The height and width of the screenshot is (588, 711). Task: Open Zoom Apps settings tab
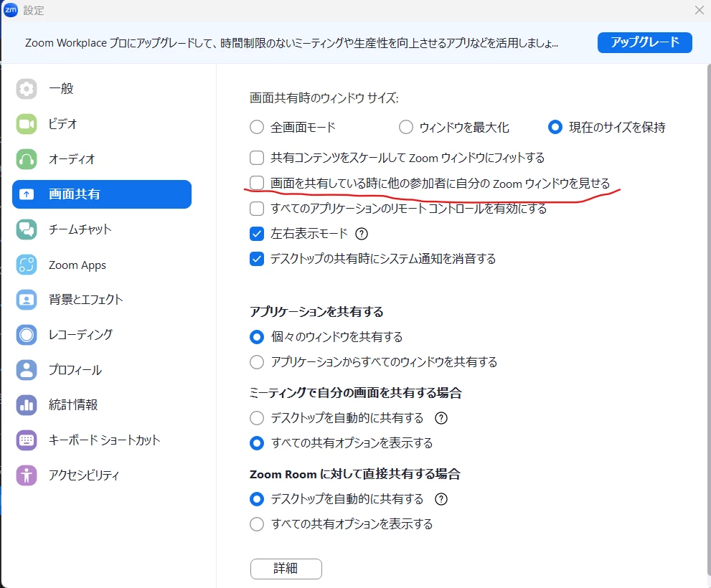pos(102,265)
